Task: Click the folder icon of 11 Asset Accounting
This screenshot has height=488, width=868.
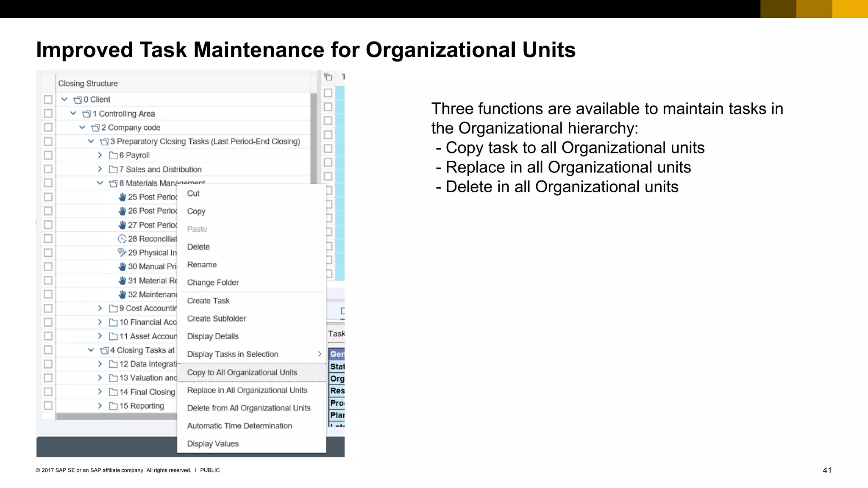Action: coord(113,336)
